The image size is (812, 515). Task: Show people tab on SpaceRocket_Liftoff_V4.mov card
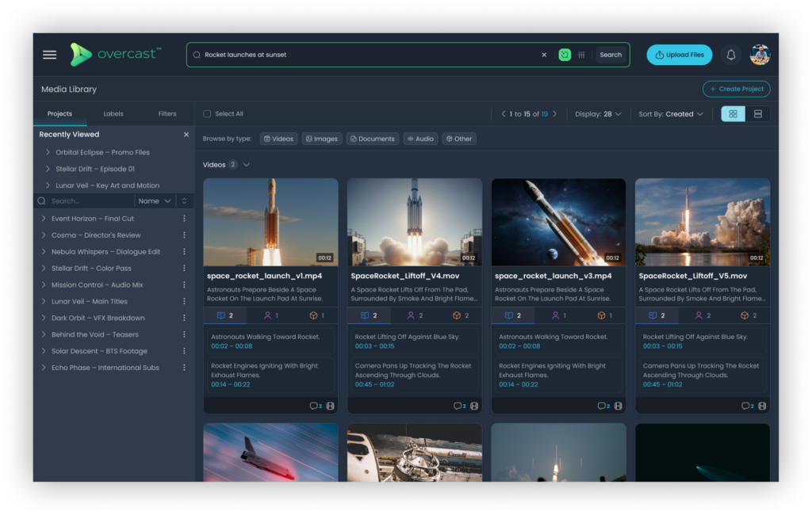[414, 315]
